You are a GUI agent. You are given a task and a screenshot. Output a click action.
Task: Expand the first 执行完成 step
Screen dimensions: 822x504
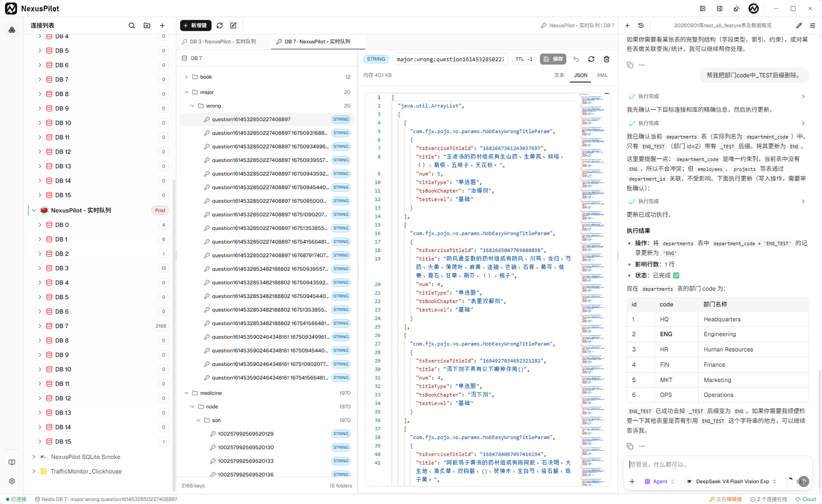pos(803,96)
